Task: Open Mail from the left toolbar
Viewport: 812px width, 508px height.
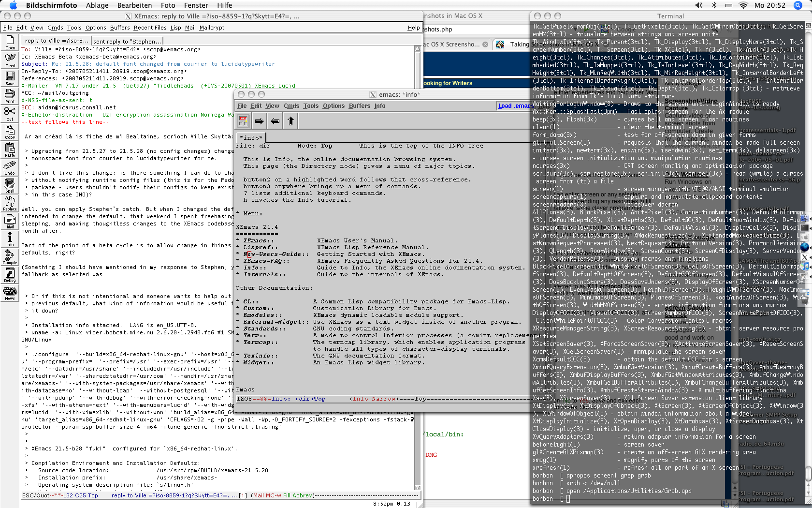Action: (x=10, y=222)
